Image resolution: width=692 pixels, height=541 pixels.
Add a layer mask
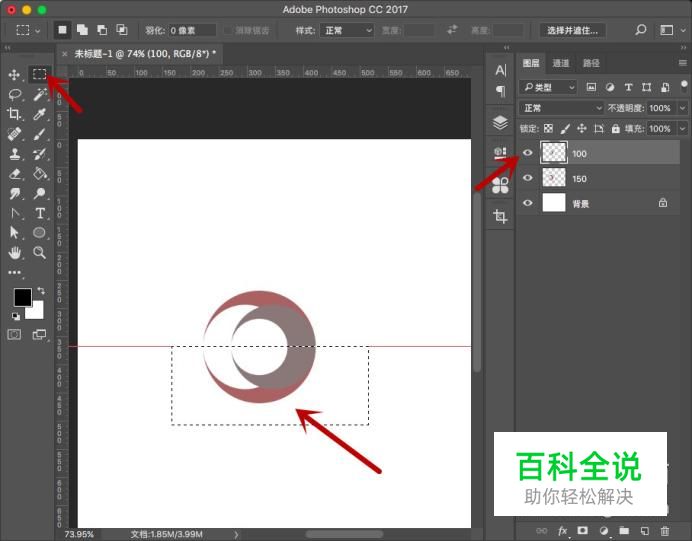click(583, 530)
